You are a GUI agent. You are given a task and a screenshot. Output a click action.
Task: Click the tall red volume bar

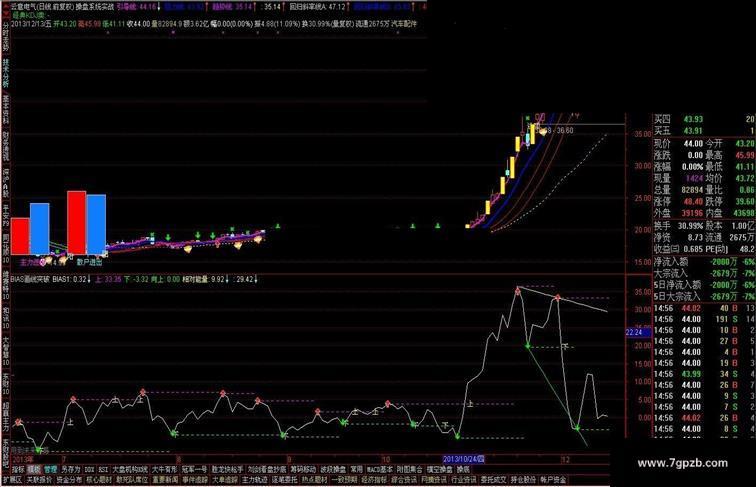77,222
